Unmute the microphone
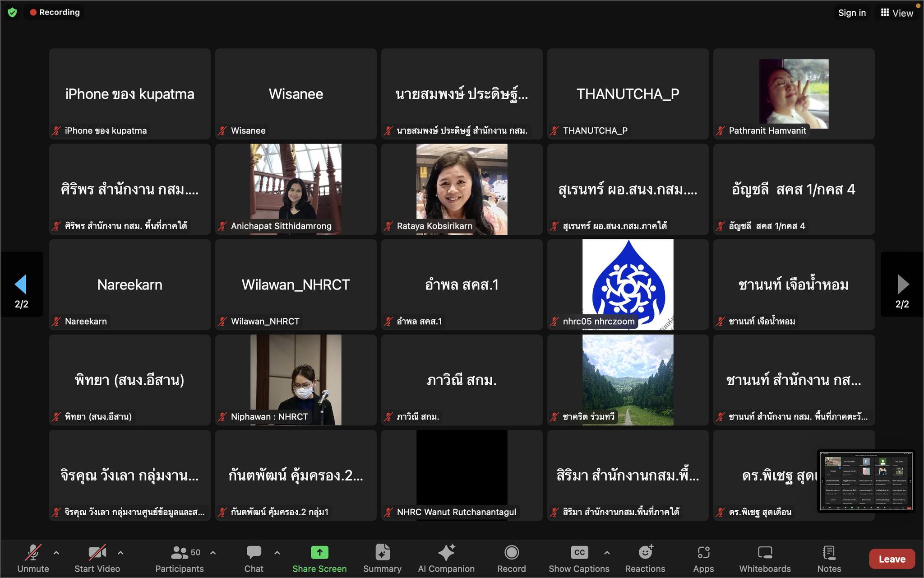This screenshot has width=924, height=578. [33, 558]
